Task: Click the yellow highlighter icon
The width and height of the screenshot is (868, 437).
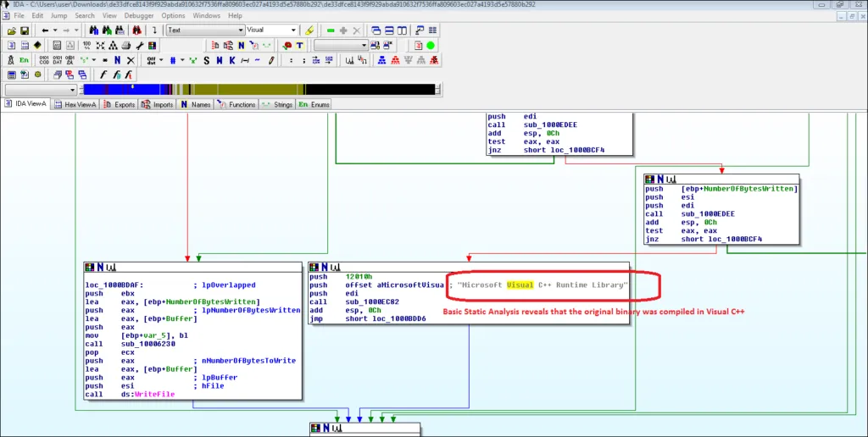Action: pos(309,30)
